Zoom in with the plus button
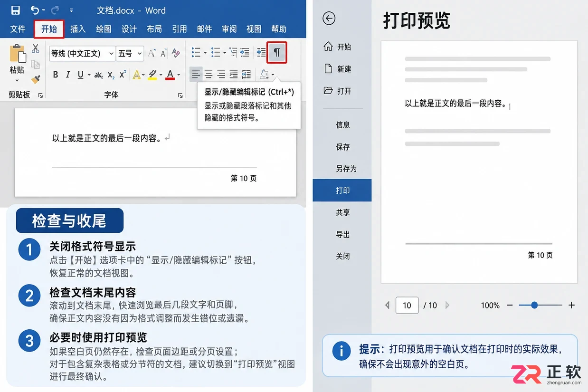Screen dimensions: 588x392 (571, 305)
